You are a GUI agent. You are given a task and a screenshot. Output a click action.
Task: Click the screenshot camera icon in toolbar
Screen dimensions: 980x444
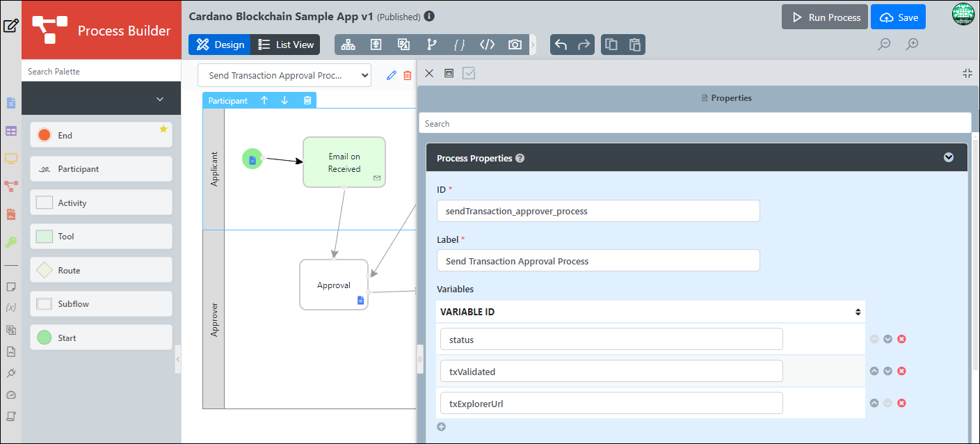[515, 45]
